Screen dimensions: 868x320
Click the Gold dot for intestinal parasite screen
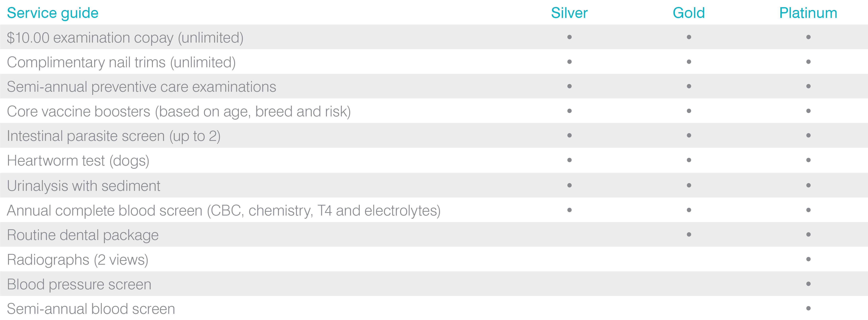[x=689, y=135]
